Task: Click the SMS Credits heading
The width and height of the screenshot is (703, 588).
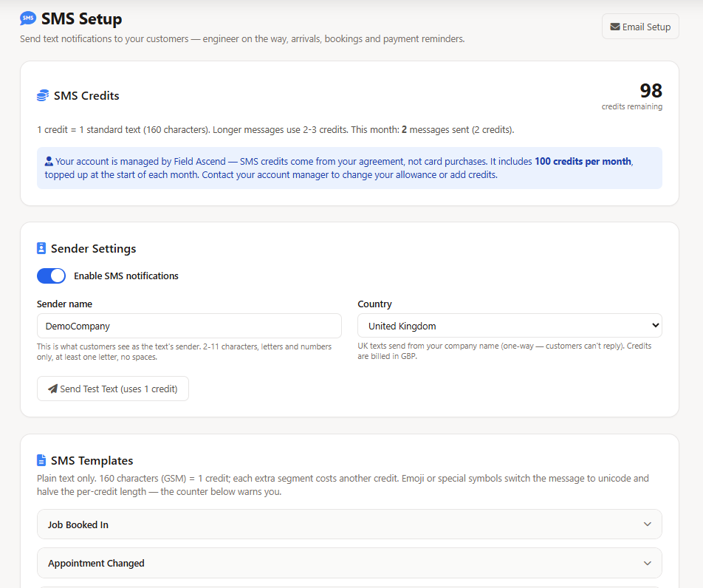Action: 86,95
